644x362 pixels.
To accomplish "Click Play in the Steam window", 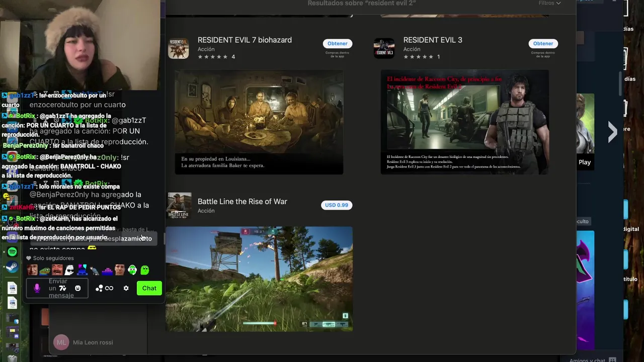I will (584, 162).
